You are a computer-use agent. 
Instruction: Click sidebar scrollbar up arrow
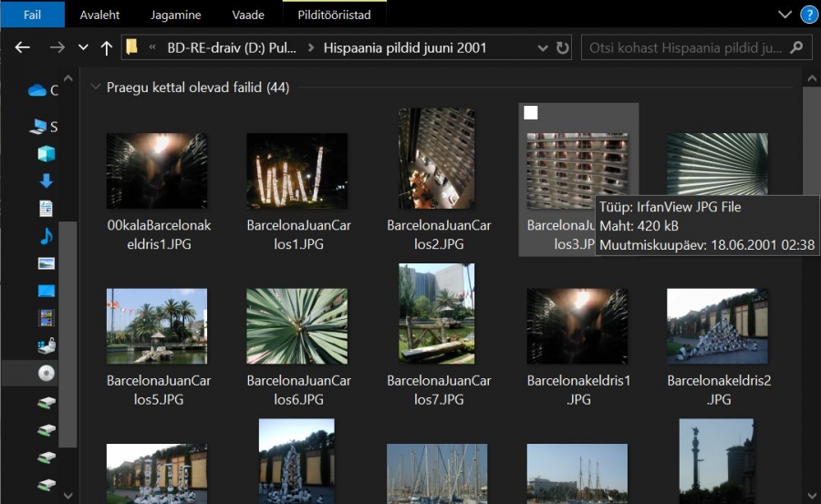(68, 78)
